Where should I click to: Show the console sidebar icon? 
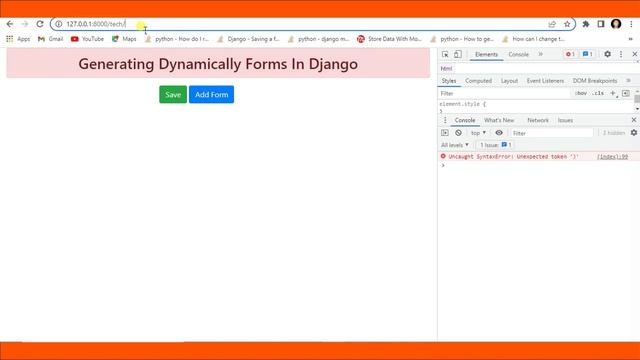pyautogui.click(x=445, y=133)
